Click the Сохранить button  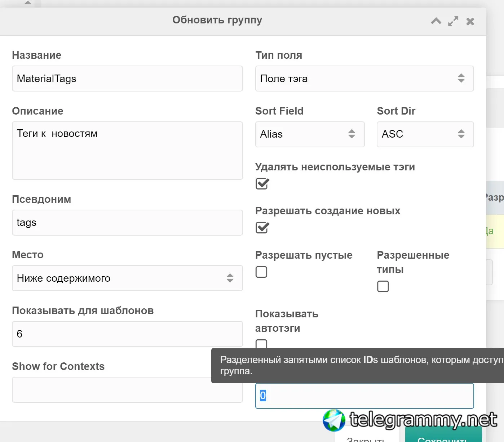(443, 434)
